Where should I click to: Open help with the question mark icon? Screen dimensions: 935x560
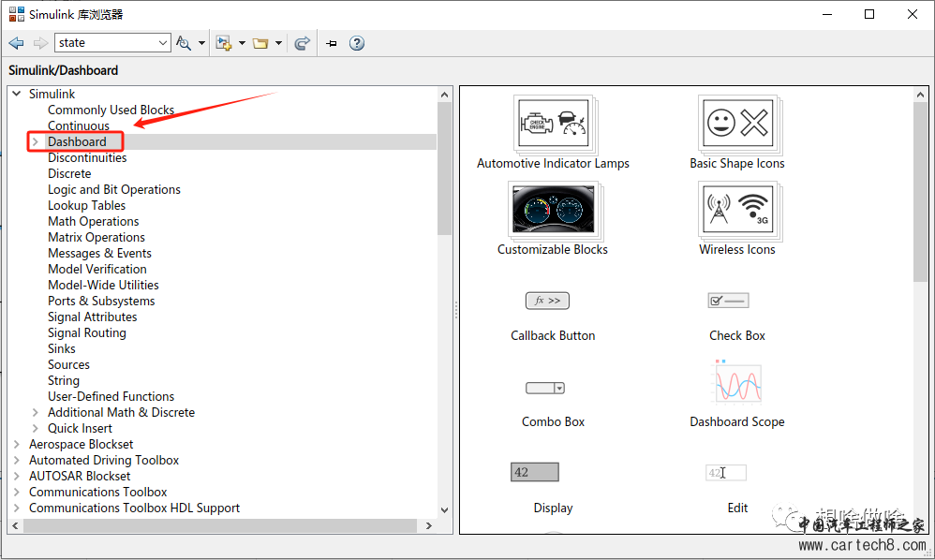[x=357, y=43]
